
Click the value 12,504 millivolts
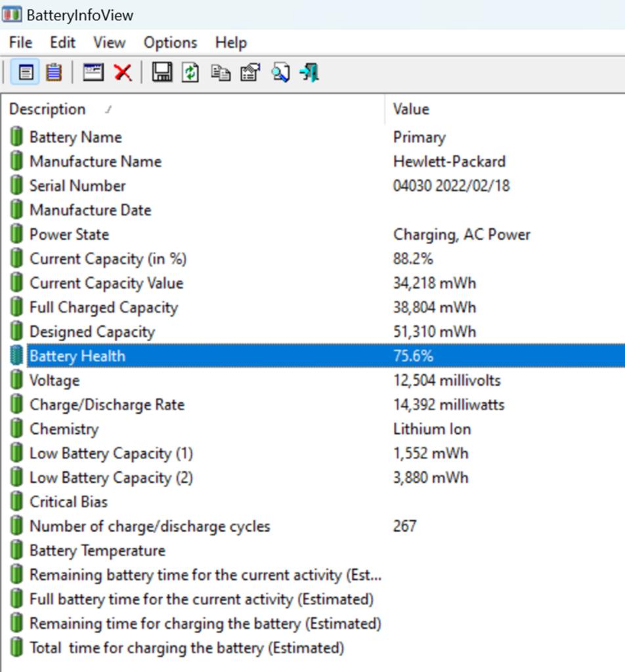coord(446,381)
